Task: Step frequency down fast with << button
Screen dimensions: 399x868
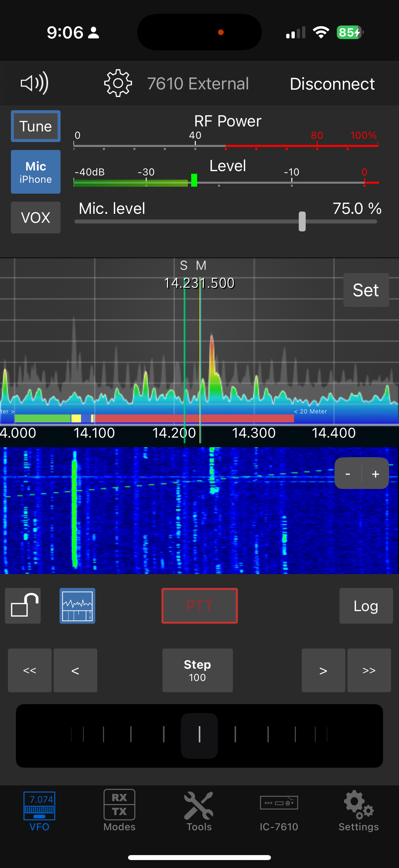Action: click(30, 670)
